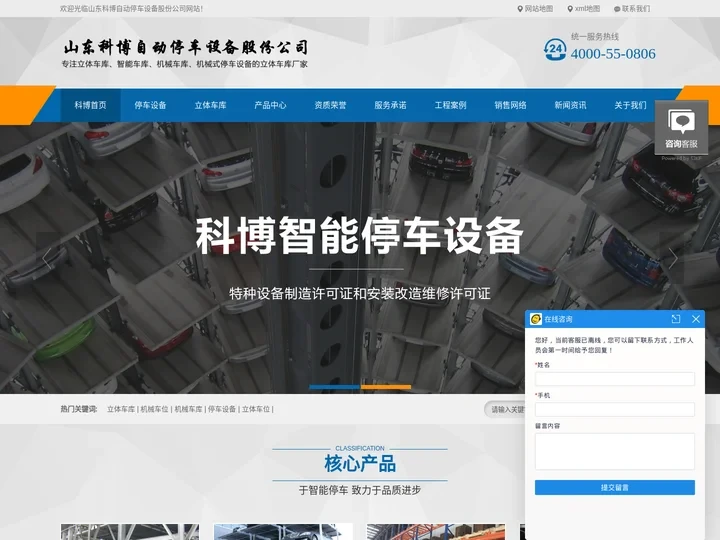Open the 资质荣誉 nav menu
720x540 pixels.
coord(330,105)
